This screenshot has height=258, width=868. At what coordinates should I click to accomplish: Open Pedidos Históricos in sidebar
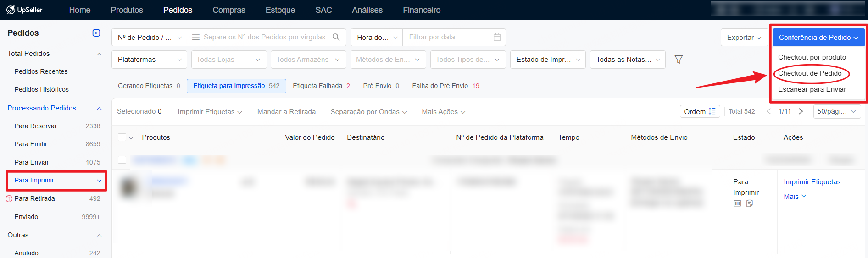[x=41, y=89]
